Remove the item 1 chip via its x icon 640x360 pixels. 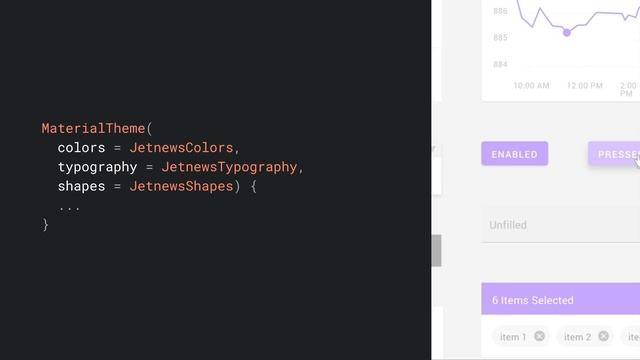[x=539, y=336]
